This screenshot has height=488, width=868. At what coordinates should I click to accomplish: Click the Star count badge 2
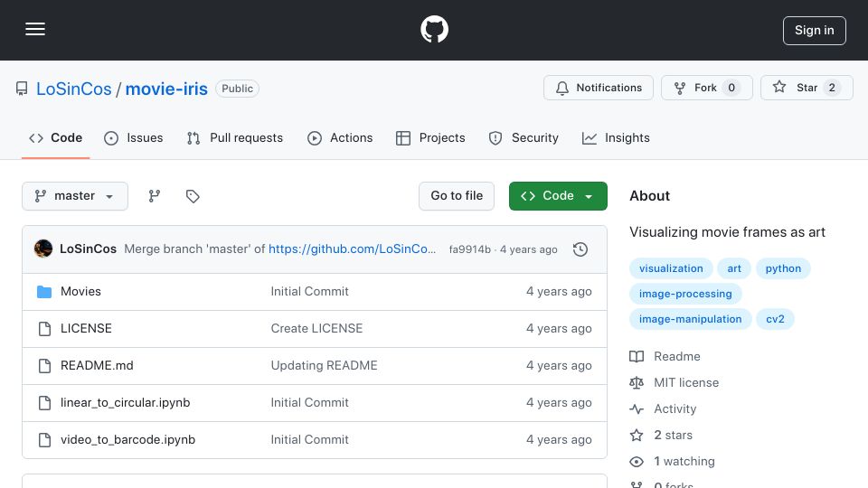(x=832, y=88)
